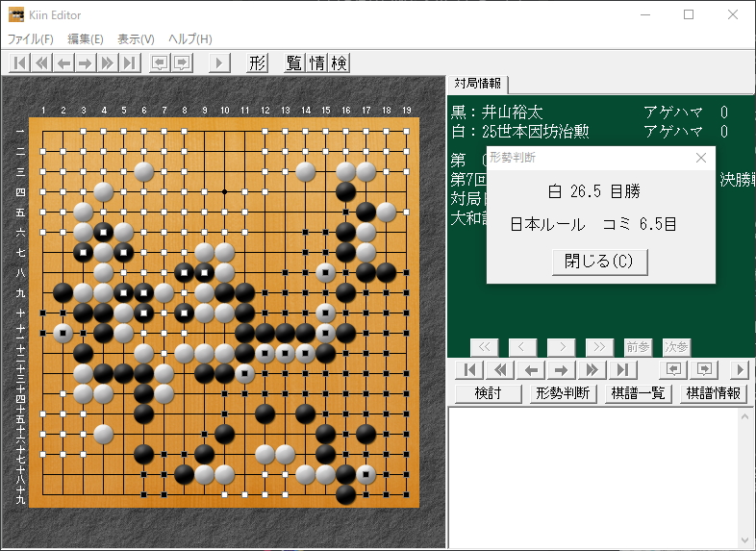Screen dimensions: 756x551
Task: Click the 次参 button
Action: pos(676,347)
